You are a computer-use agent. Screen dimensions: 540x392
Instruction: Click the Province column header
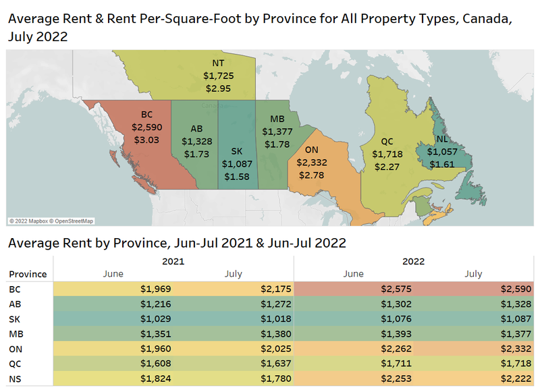coord(28,273)
